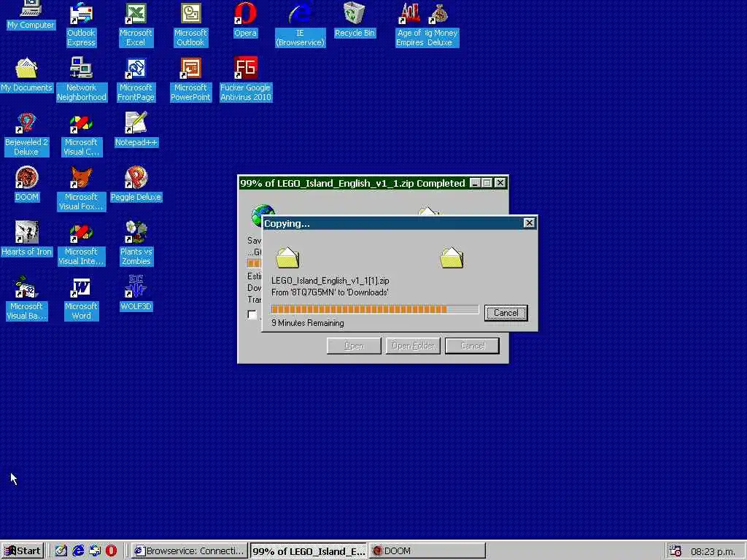The image size is (747, 560).
Task: Cancel the Copying operation
Action: tap(506, 313)
